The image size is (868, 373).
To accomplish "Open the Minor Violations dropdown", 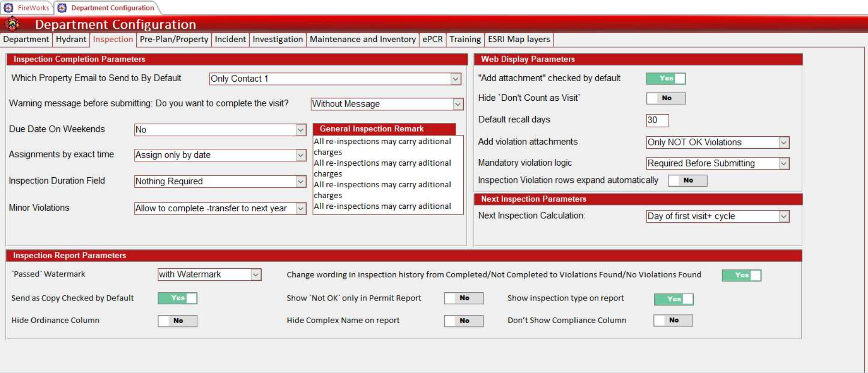I will tap(301, 209).
